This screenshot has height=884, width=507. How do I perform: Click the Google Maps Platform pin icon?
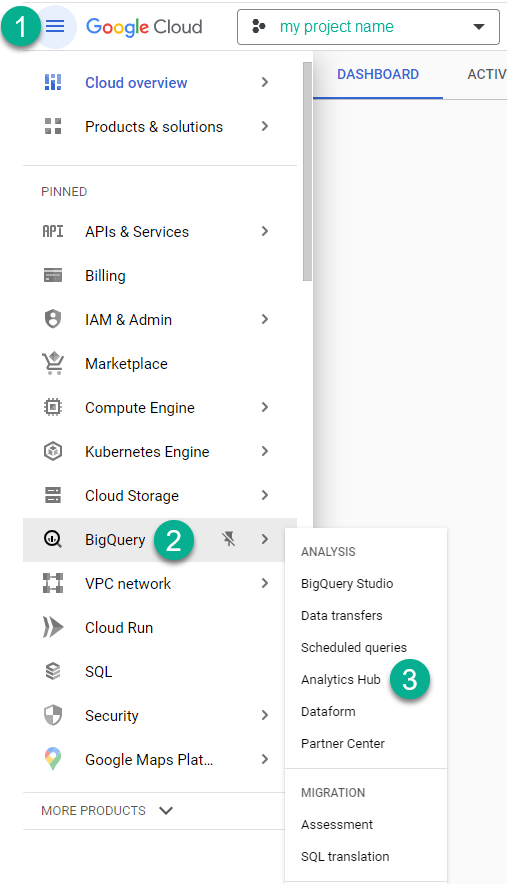(53, 759)
